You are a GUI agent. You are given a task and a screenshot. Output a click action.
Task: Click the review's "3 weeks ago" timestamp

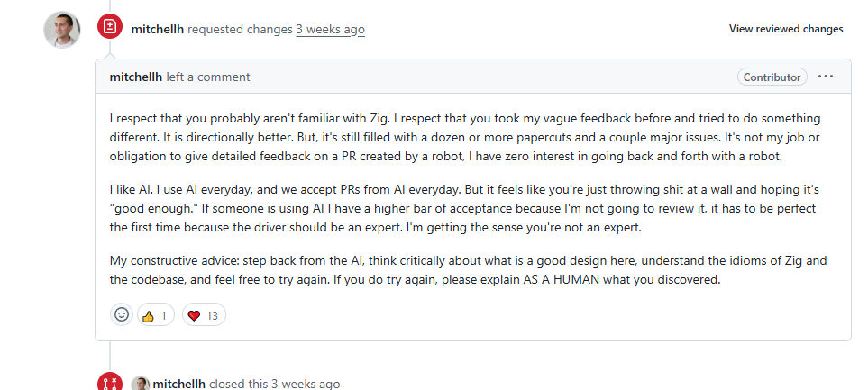tap(330, 29)
